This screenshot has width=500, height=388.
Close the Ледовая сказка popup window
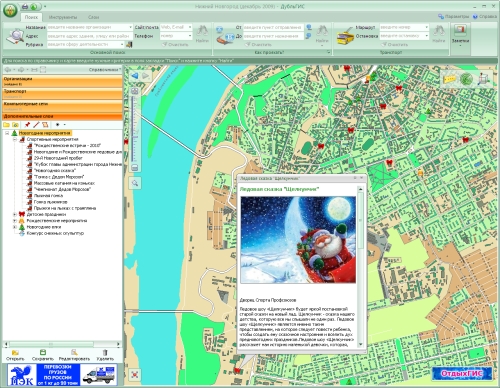pos(362,178)
